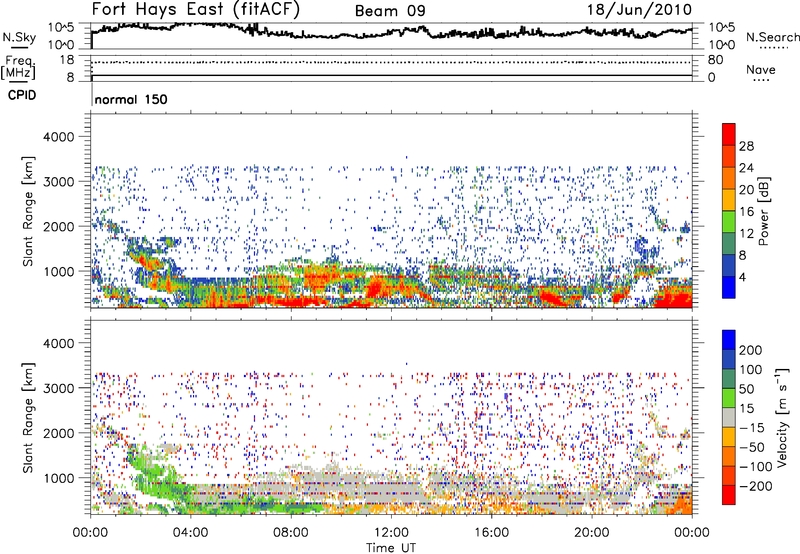Click the '50' label on the Velocity colorbar
Viewport: 800px width, 554px height.
tap(746, 389)
